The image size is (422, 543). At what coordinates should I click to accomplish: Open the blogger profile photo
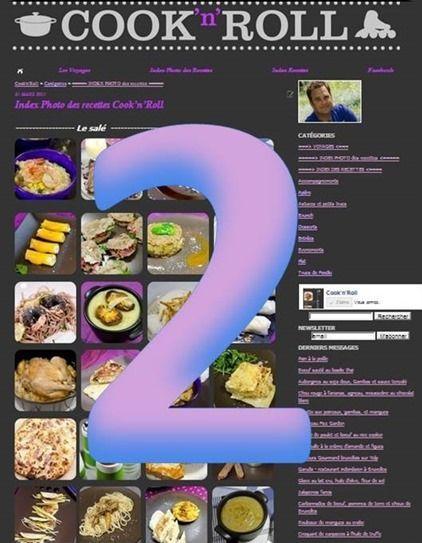pos(330,101)
